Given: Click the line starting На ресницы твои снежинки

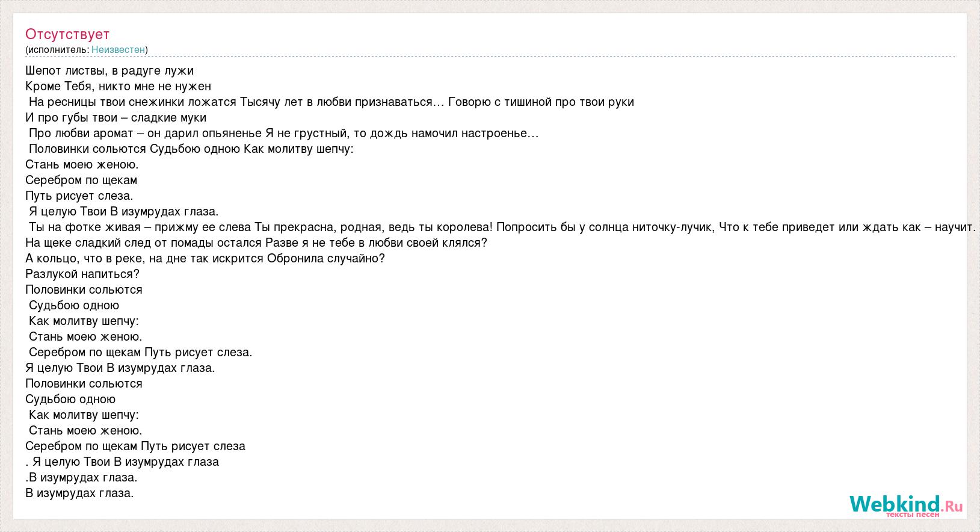Looking at the screenshot, I should tap(331, 102).
